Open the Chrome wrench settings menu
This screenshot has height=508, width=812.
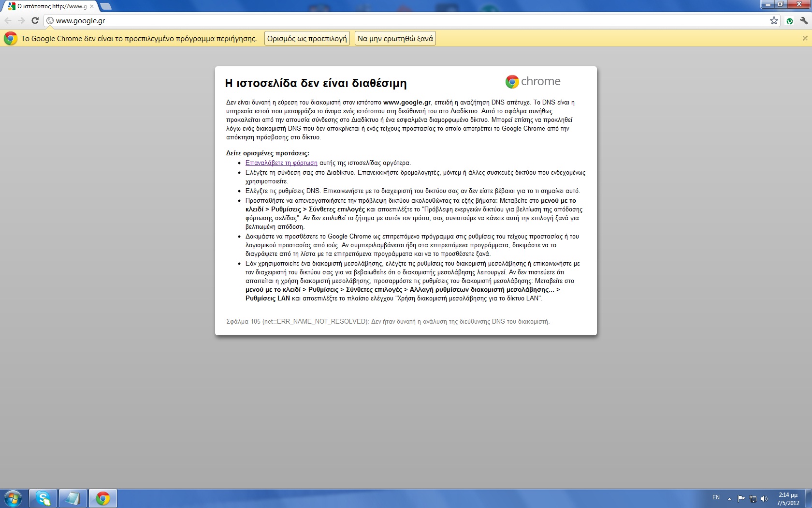click(x=804, y=20)
